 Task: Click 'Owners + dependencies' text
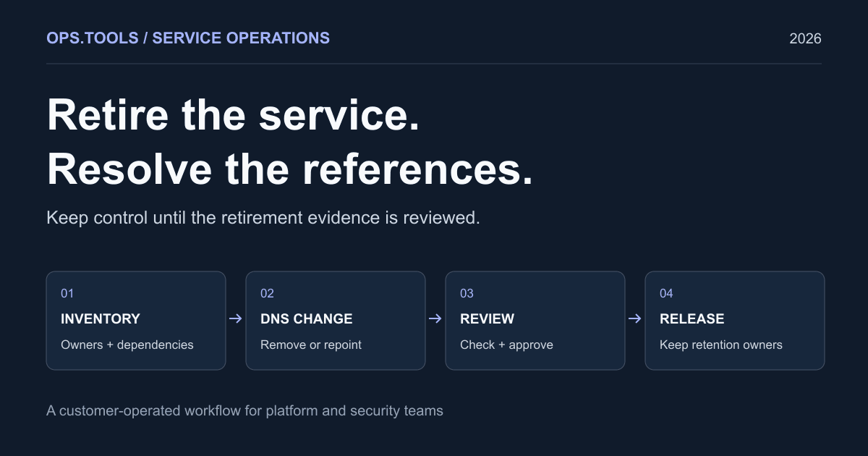point(127,345)
